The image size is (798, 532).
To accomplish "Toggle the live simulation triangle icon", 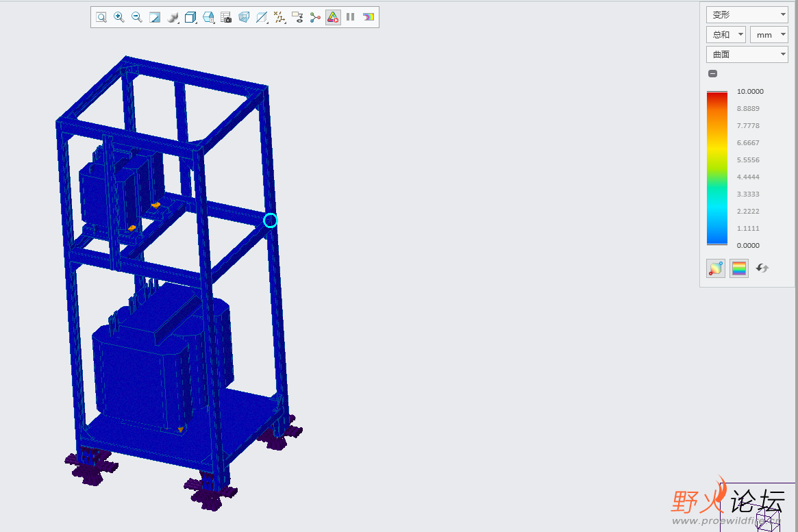I will 333,17.
